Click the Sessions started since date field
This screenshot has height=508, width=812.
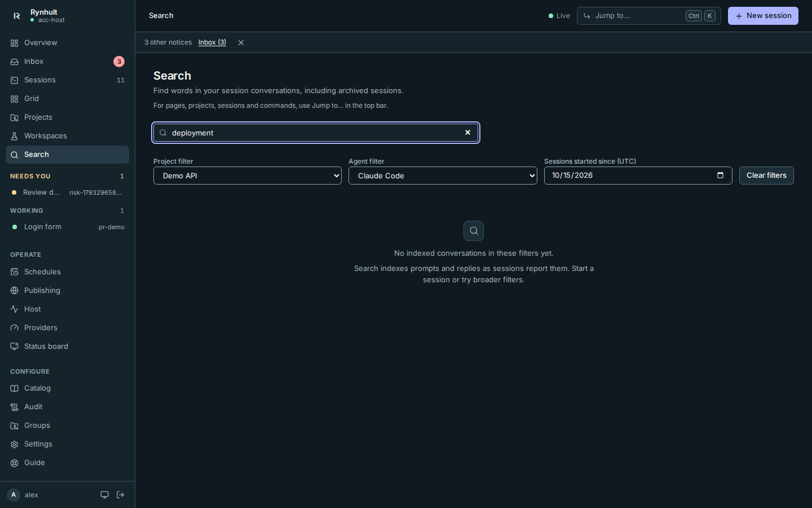click(638, 176)
